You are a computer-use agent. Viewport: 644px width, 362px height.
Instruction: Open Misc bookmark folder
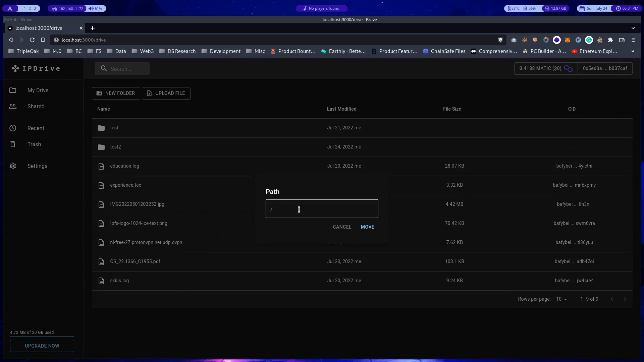coord(256,51)
